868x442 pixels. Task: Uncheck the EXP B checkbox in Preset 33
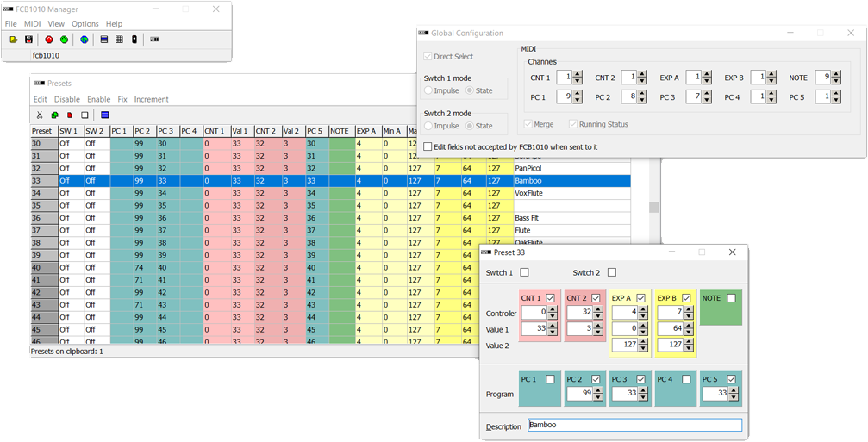tap(686, 297)
